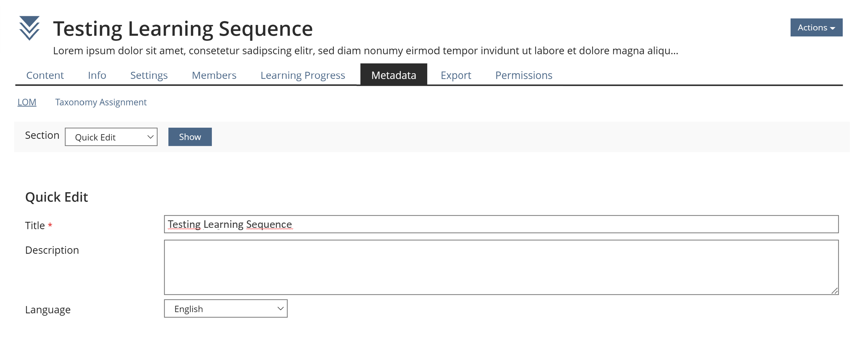Open the Info tab
Image resolution: width=868 pixels, height=348 pixels.
[x=97, y=75]
